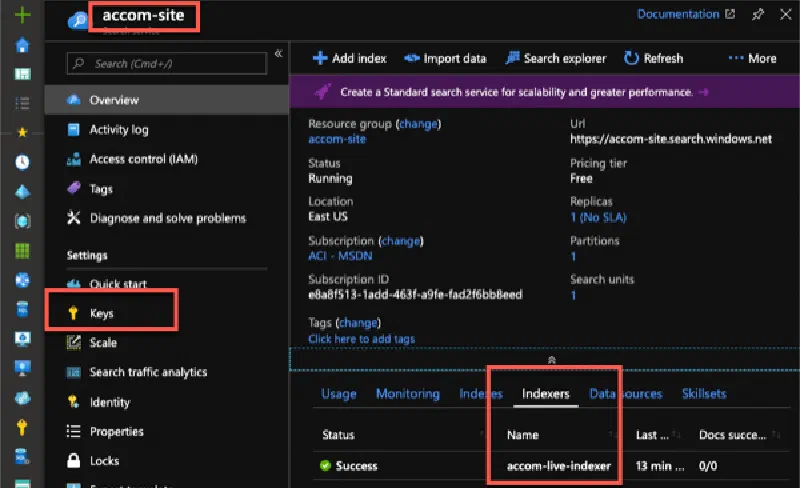Switch to the Usage tab
This screenshot has height=488, width=800.
(x=339, y=394)
